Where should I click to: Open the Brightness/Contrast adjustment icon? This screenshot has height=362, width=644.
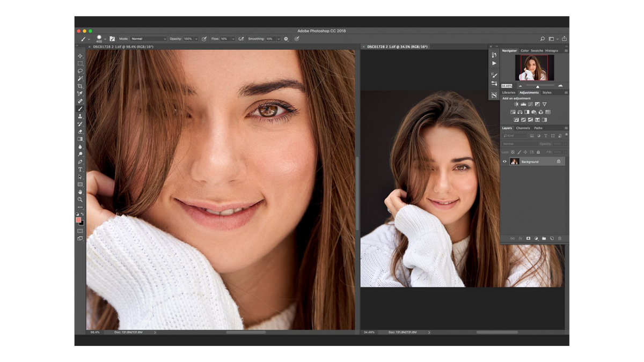point(516,104)
